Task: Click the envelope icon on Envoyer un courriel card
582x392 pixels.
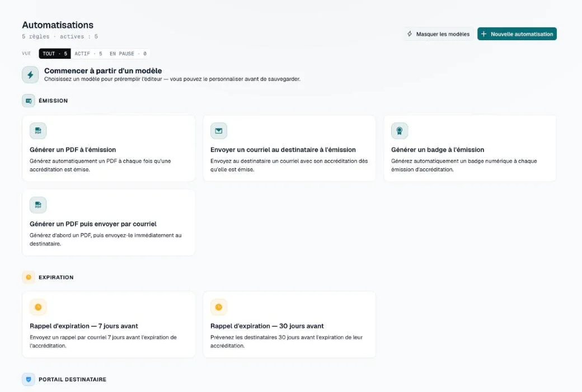Action: (219, 130)
